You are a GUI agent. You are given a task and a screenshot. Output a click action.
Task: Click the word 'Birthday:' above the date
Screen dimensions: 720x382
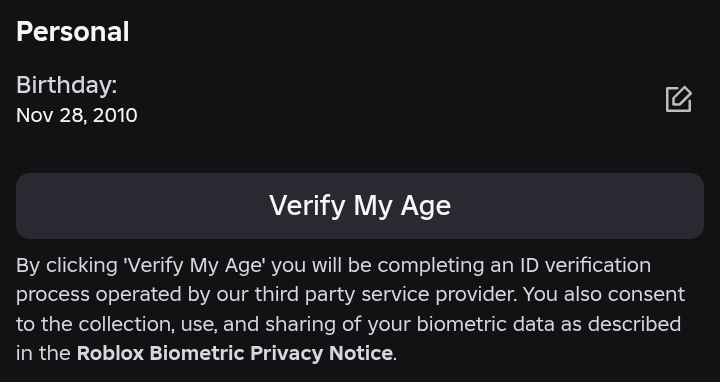click(67, 85)
